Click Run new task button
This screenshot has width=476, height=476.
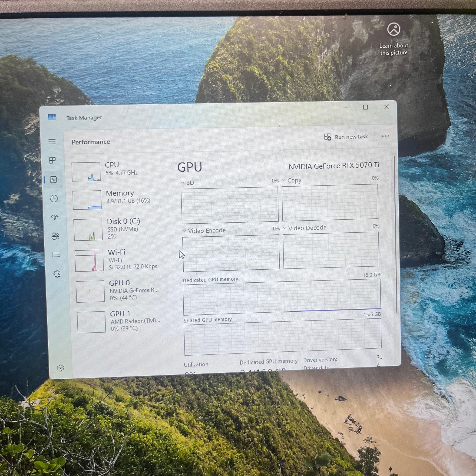(x=346, y=137)
